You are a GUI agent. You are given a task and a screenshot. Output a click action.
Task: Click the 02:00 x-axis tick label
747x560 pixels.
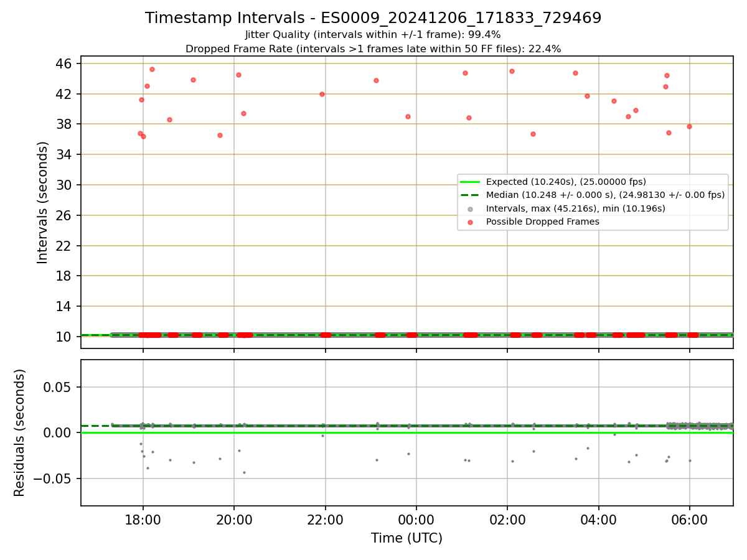coord(507,520)
